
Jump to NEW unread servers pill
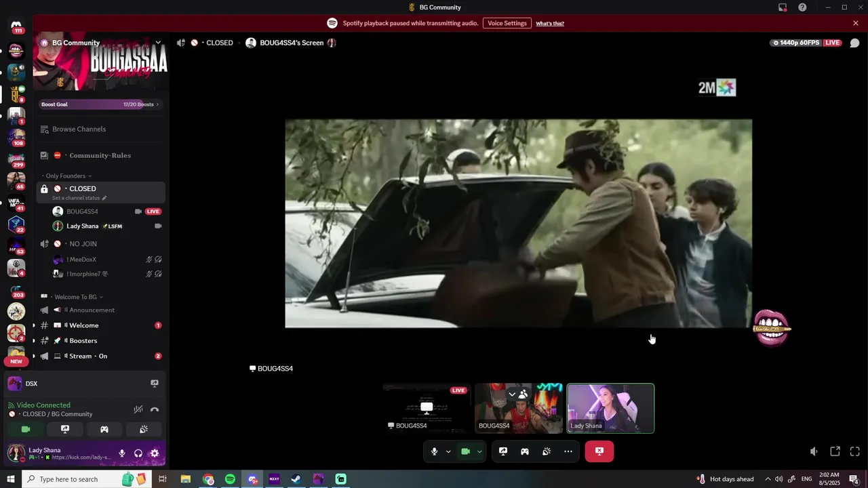pyautogui.click(x=16, y=361)
